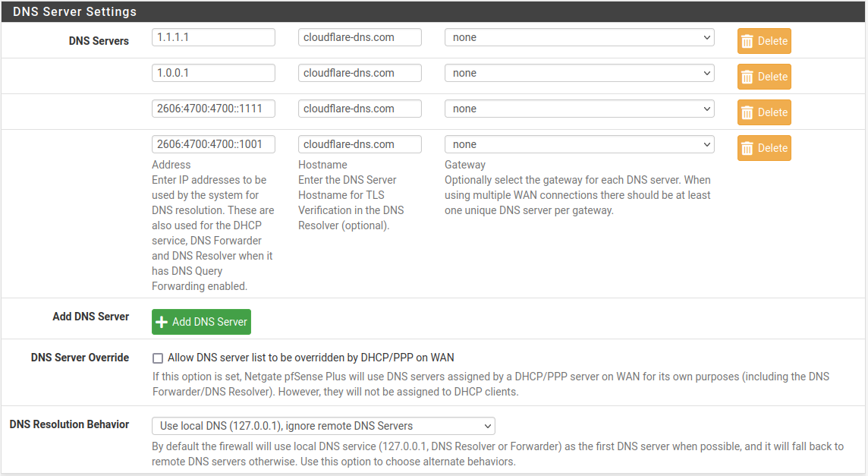Expand gateway selector for 2606:4700:4700::1111

coord(579,109)
